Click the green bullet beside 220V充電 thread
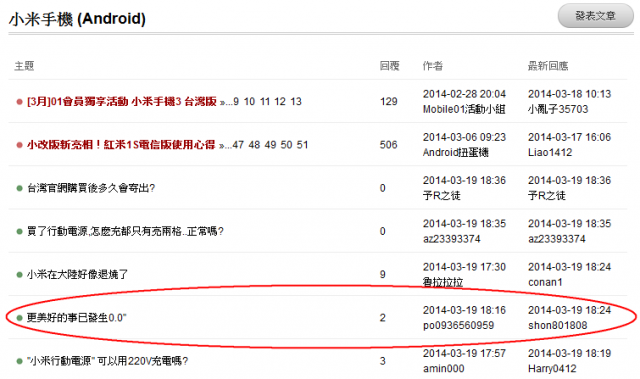Screen dimensions: 640x379 [x=19, y=361]
